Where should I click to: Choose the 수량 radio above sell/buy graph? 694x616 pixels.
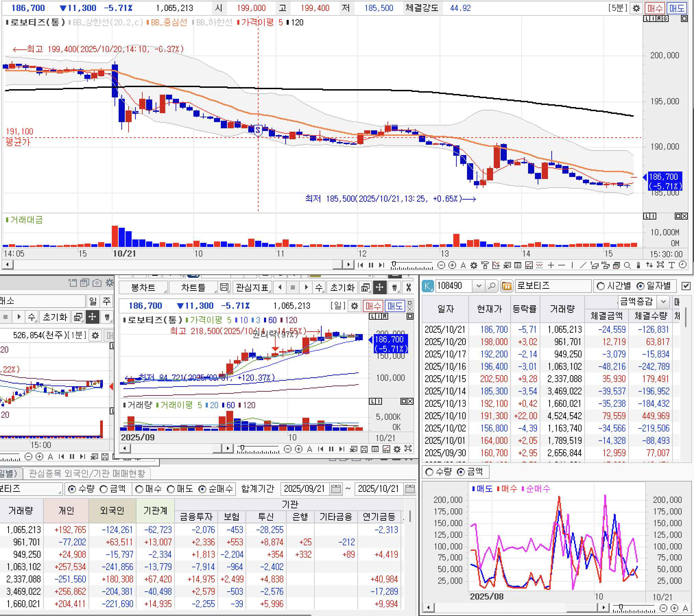click(x=429, y=472)
